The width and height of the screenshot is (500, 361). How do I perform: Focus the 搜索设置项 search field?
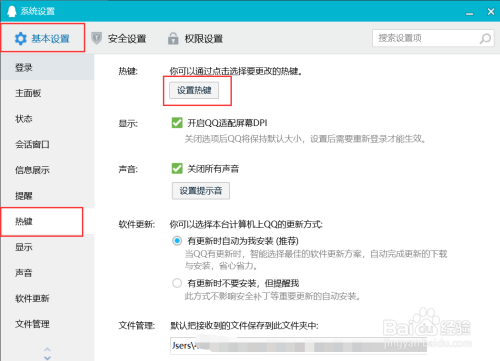(433, 38)
